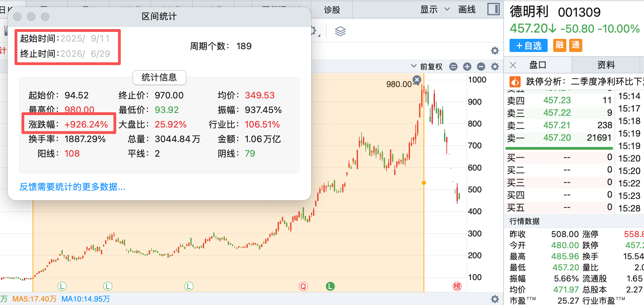Viewport: 644px width, 305px height.
Task: Click the 均价 349.53 value
Action: (260, 95)
